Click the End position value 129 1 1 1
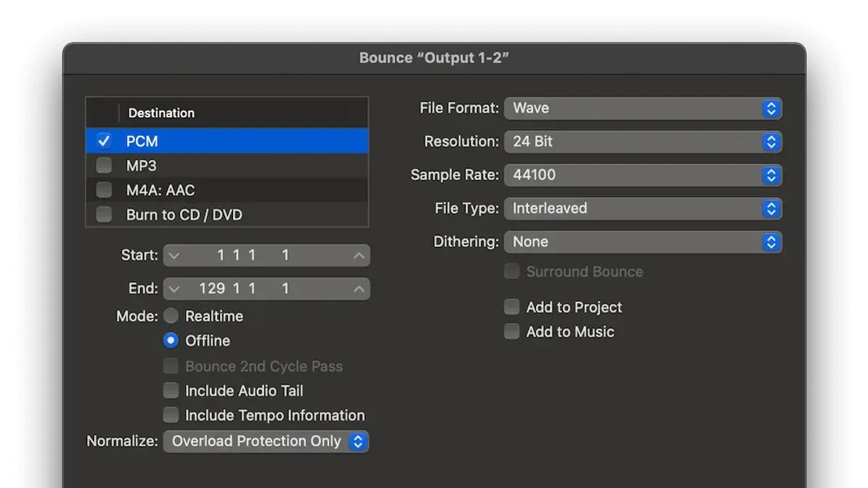Image resolution: width=868 pixels, height=488 pixels. 244,288
